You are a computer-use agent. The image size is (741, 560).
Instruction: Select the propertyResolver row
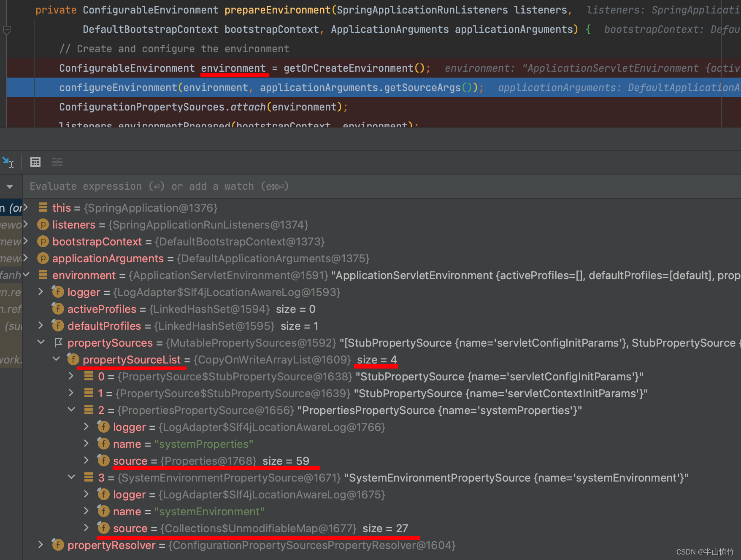tap(382, 545)
